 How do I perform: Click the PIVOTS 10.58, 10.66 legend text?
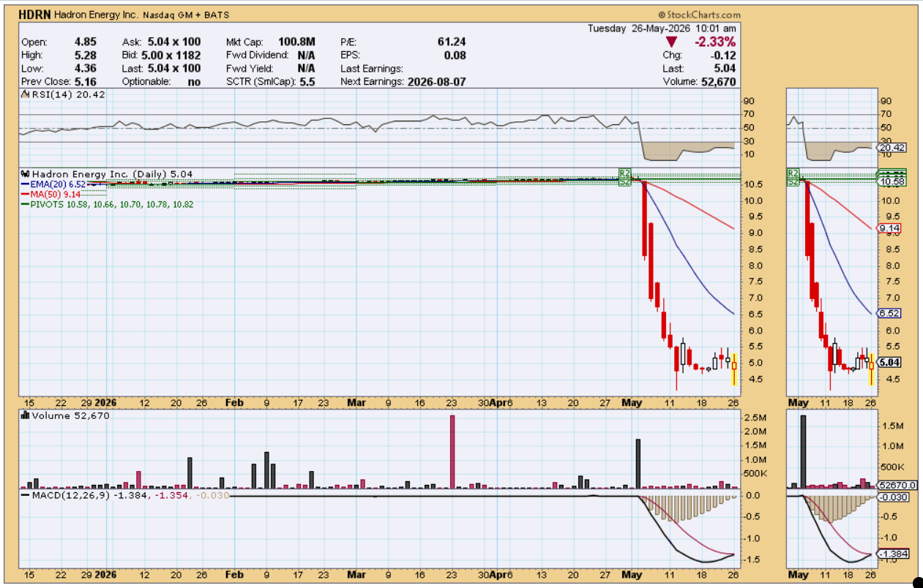click(x=112, y=205)
